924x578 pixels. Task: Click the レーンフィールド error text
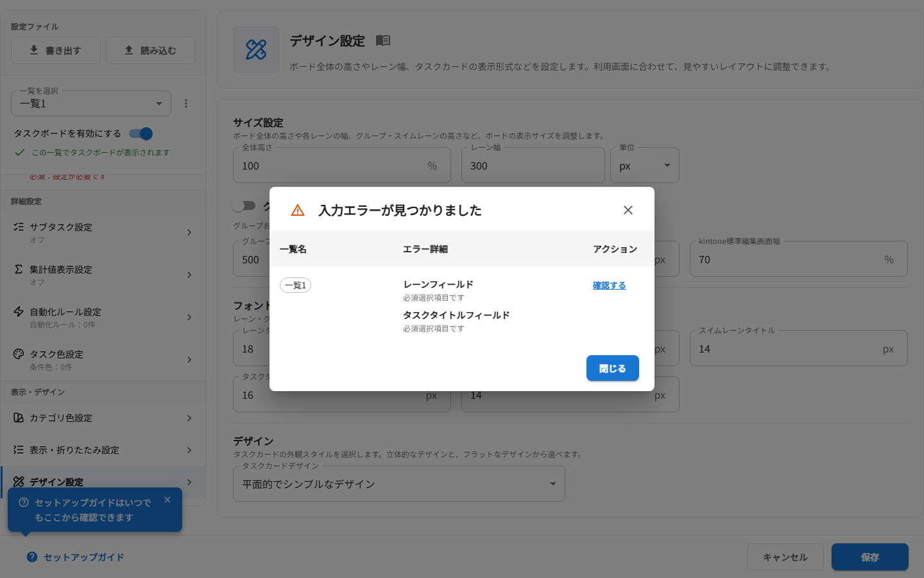(x=438, y=284)
